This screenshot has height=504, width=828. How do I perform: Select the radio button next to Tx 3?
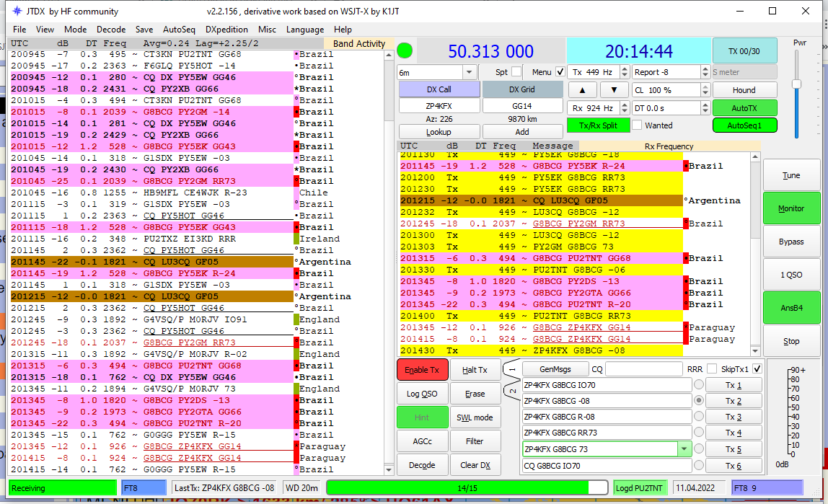pyautogui.click(x=699, y=416)
